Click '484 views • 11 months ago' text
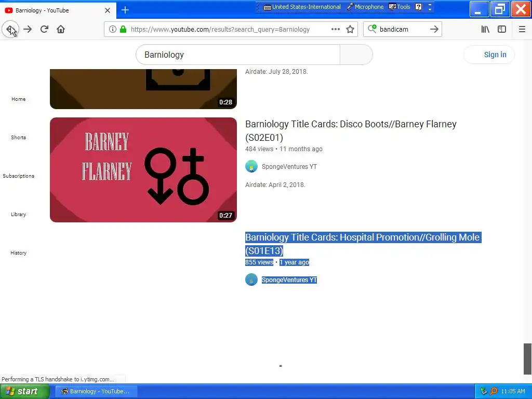The height and width of the screenshot is (399, 532). click(284, 149)
